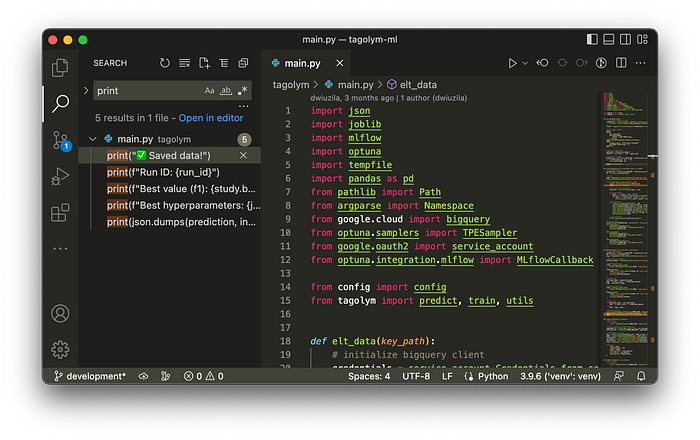Open Source Control view with badge
The height and width of the screenshot is (440, 700).
click(x=61, y=141)
